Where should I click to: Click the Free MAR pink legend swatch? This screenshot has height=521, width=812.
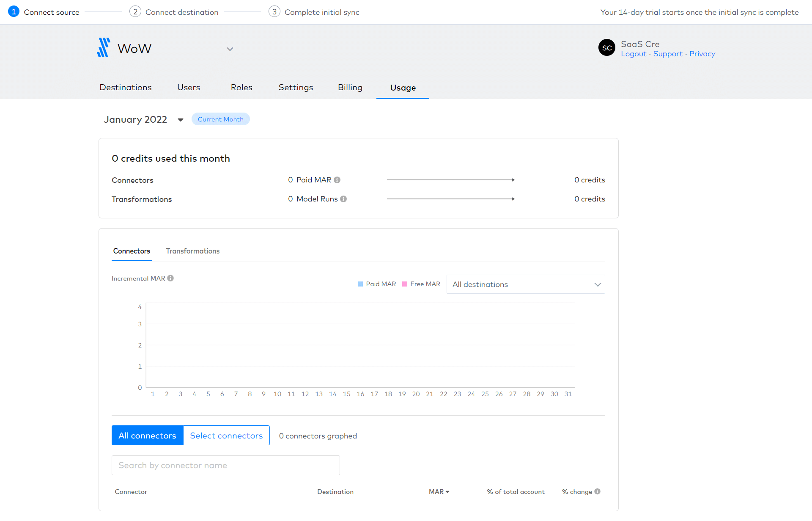pos(405,284)
